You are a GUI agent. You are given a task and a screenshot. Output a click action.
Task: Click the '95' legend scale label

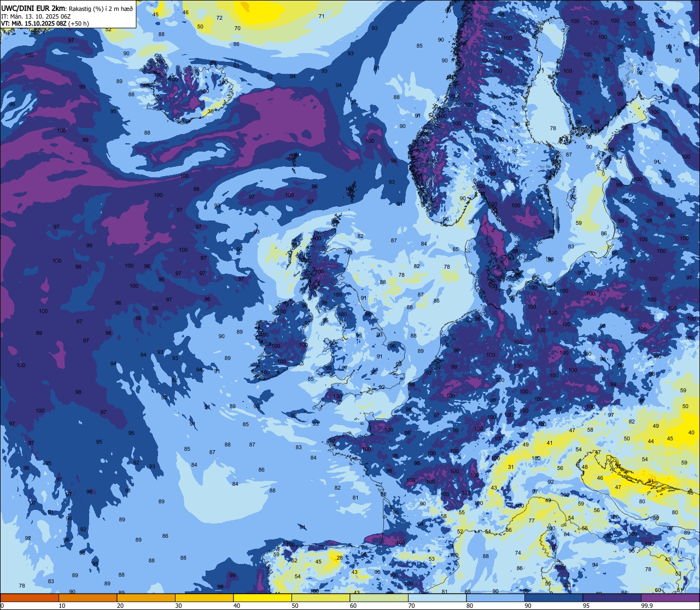586,605
